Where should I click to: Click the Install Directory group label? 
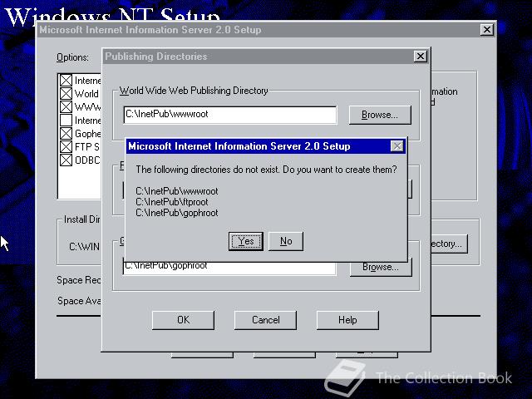[81, 219]
